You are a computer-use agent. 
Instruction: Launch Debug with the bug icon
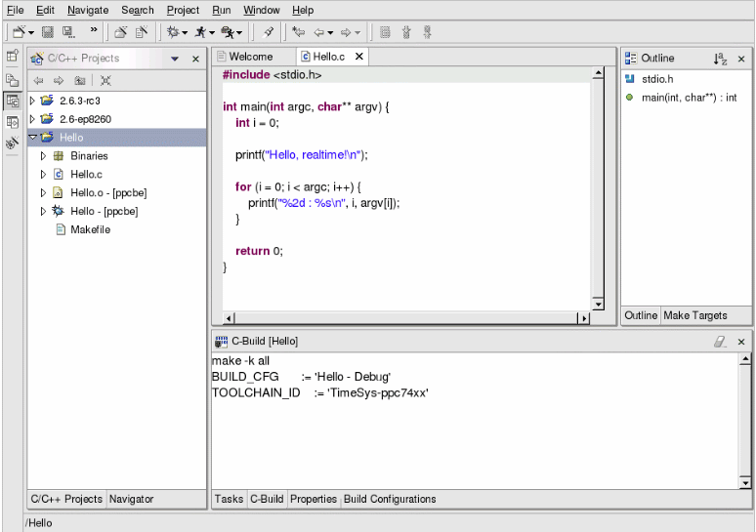(x=173, y=32)
